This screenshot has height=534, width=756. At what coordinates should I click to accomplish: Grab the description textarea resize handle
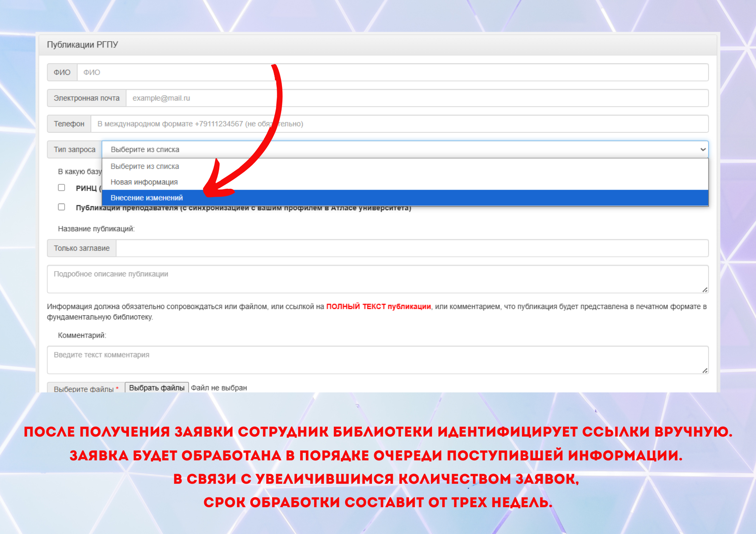[705, 290]
